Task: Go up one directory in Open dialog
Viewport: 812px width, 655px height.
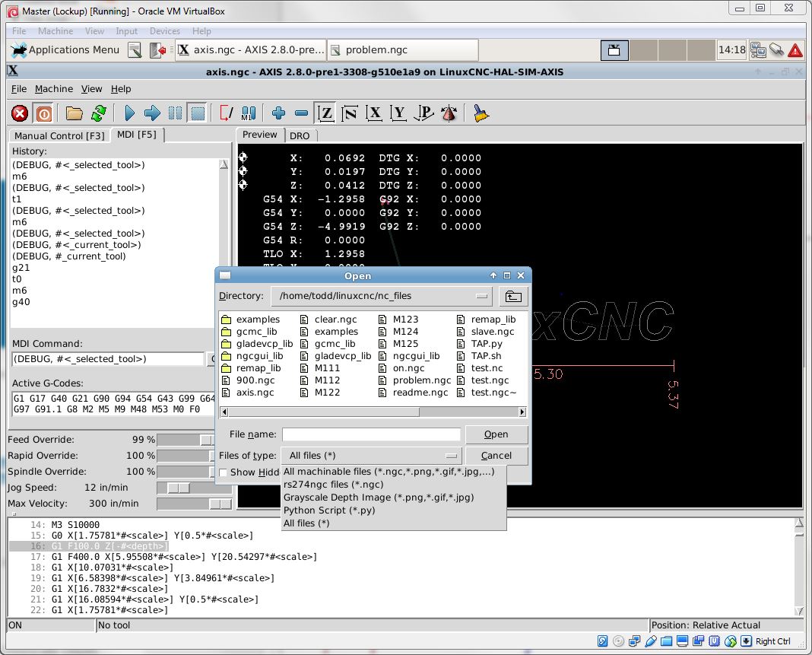Action: tap(514, 296)
